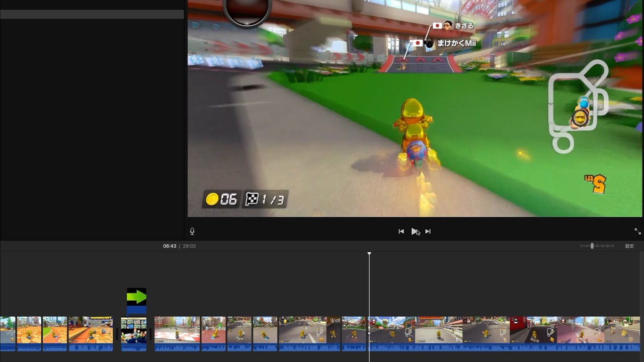The image size is (644, 362).
Task: Click the timeline zoom slider
Action: [597, 246]
